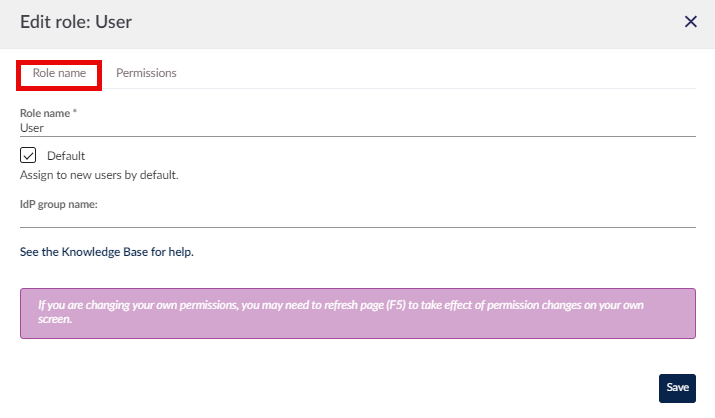Viewport: 715px width, 418px height.
Task: Click blank area left of Save button
Action: point(400,387)
